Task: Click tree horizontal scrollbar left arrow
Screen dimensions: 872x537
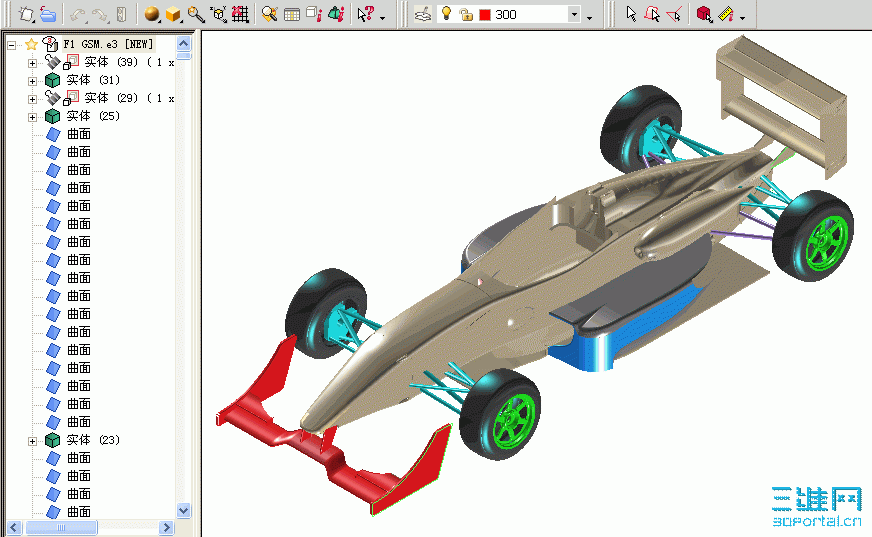Action: point(14,527)
